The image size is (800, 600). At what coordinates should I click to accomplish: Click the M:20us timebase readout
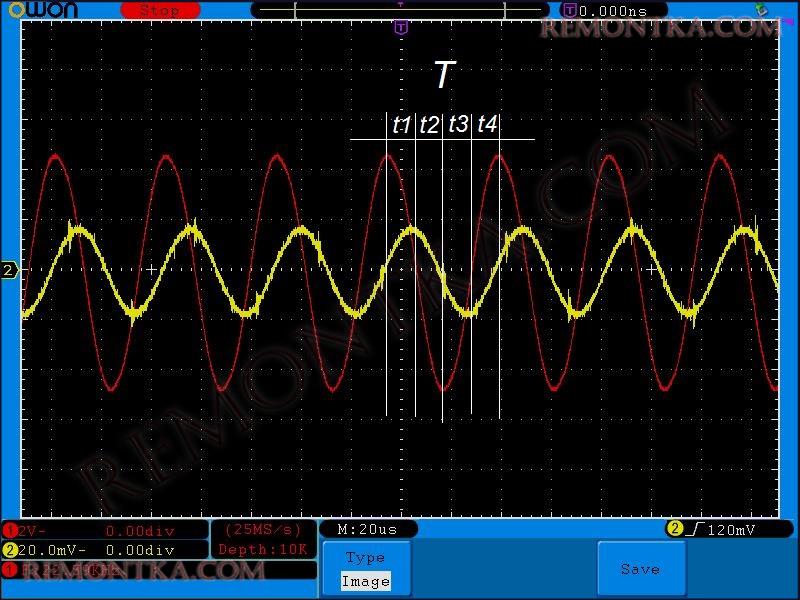point(368,529)
